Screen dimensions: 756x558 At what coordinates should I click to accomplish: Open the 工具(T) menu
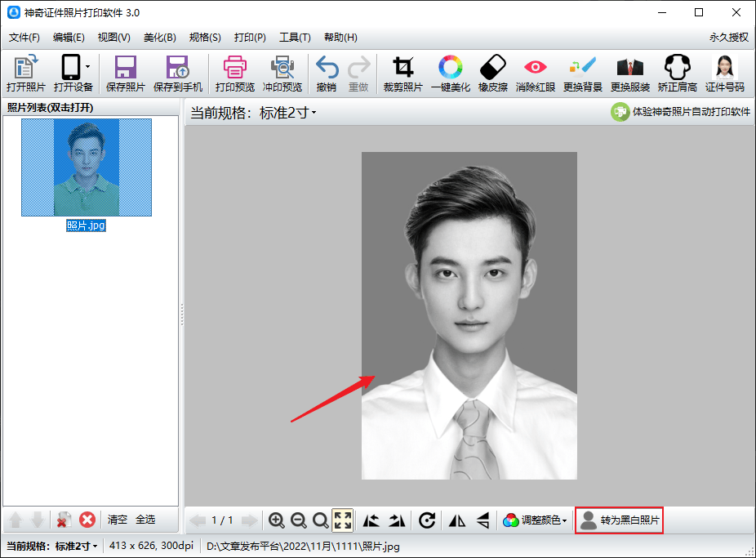click(x=294, y=37)
